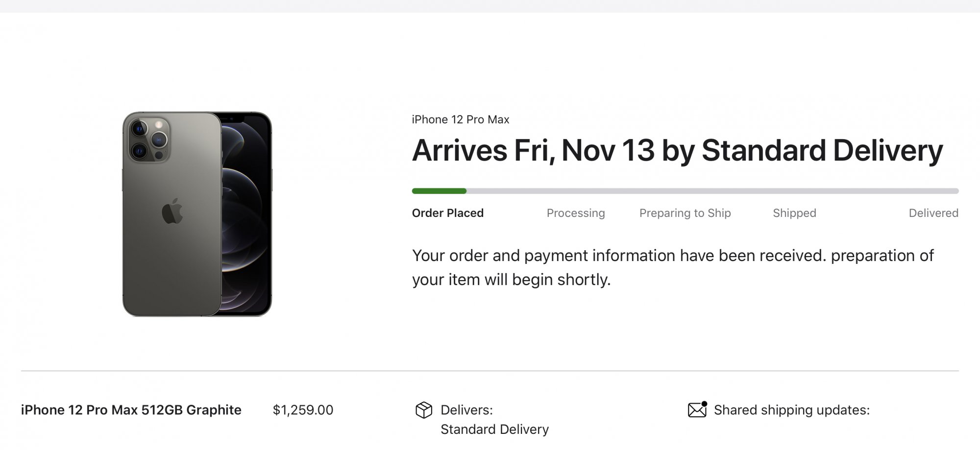Click the order and payment received message
Screen dimensions: 980x450
672,267
